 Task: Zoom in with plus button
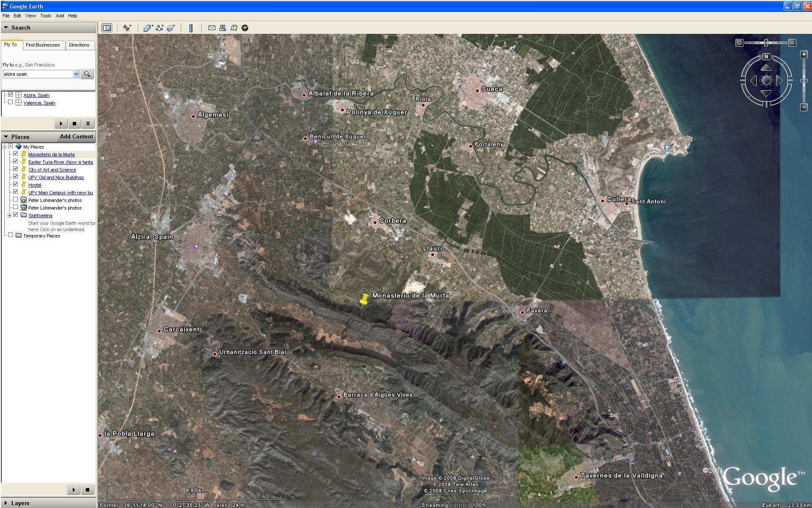pos(804,55)
